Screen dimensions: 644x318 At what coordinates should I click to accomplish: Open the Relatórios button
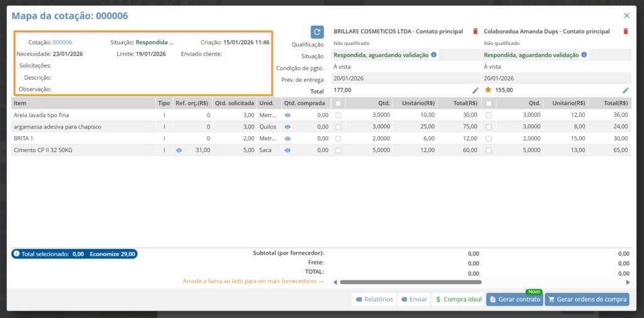pyautogui.click(x=374, y=299)
